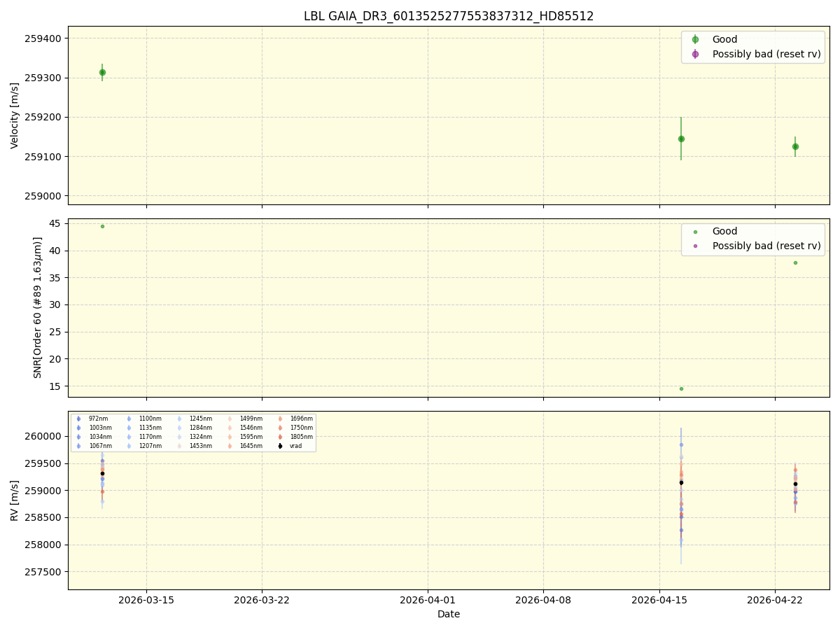
Task: Click the 1750nm marker in RV legend
Action: pos(280,428)
